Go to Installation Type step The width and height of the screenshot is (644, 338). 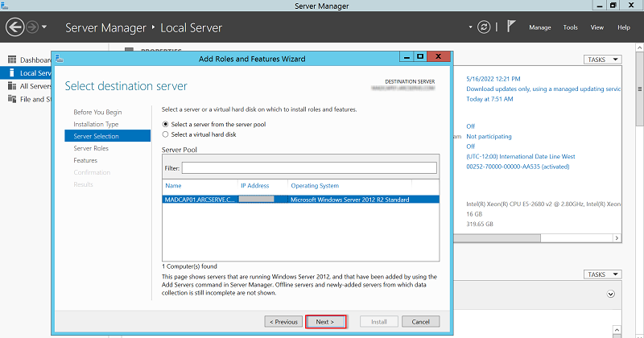click(96, 124)
